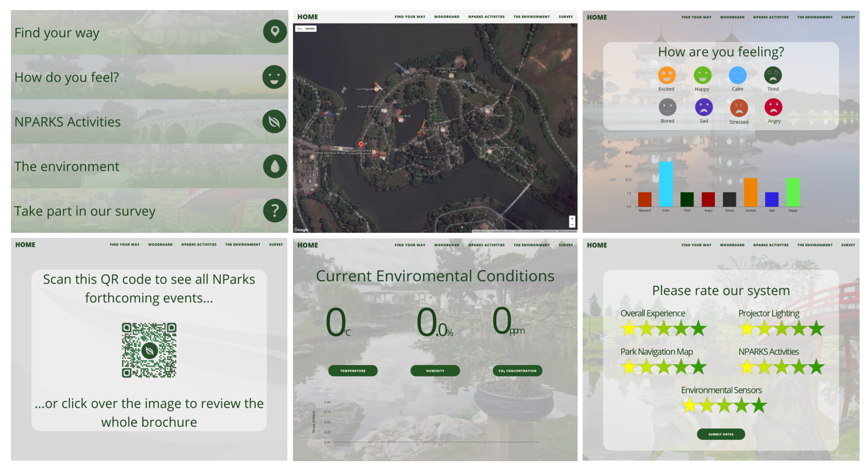Click the question mark survey icon
This screenshot has width=868, height=470.
pos(275,211)
